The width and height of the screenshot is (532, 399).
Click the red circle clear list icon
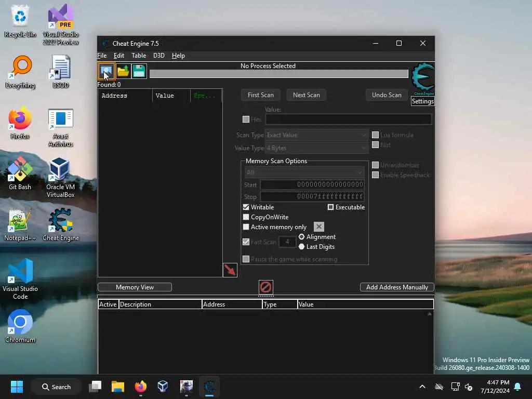click(x=265, y=287)
